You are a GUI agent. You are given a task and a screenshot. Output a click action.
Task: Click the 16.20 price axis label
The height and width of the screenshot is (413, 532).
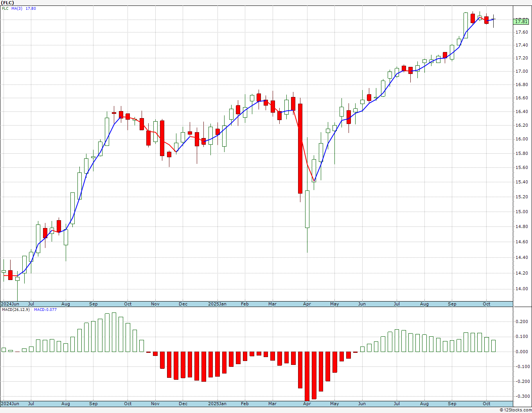pos(521,126)
